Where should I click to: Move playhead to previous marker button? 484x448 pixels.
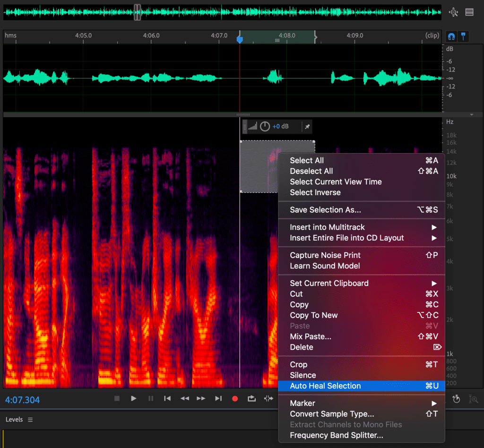[167, 398]
